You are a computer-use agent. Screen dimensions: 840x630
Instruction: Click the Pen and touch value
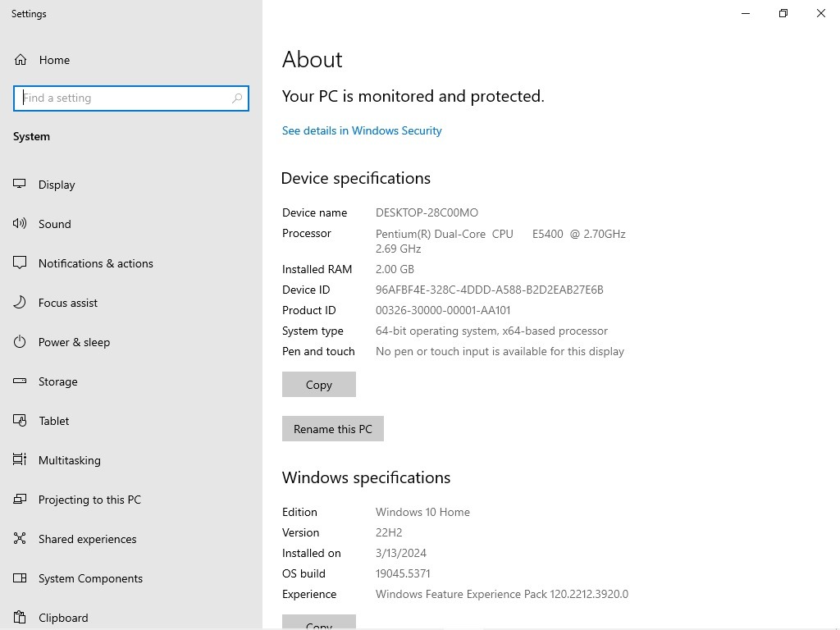click(500, 351)
